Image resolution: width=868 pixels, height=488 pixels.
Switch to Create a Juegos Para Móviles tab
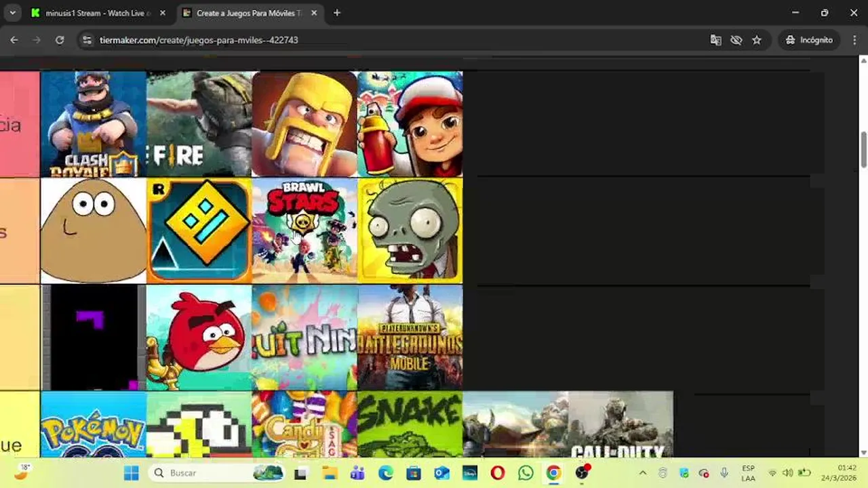tap(249, 13)
